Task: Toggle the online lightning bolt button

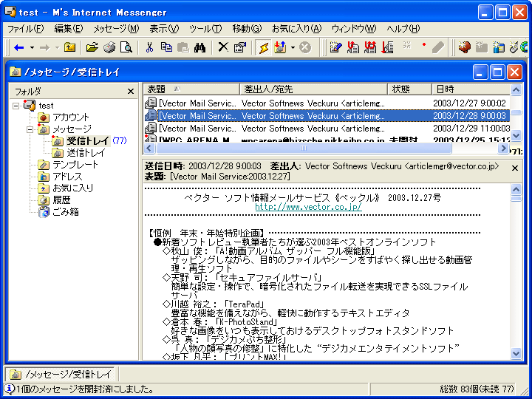Action: pyautogui.click(x=263, y=48)
